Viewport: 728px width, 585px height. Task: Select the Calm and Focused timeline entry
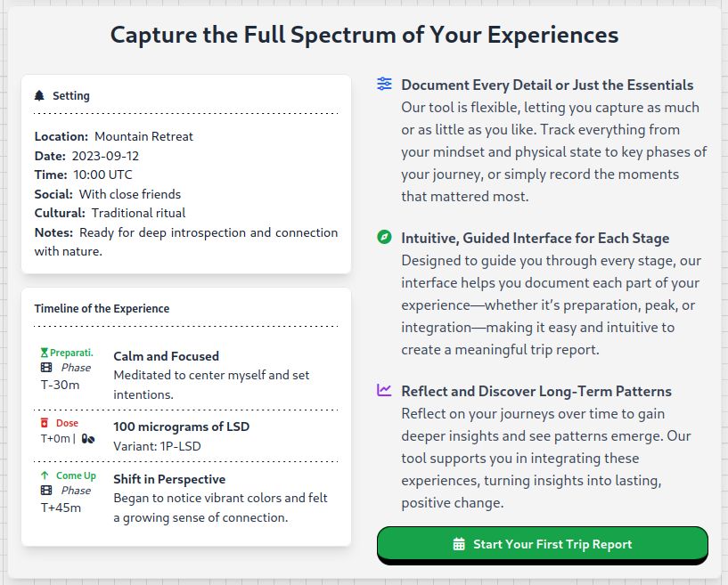click(x=185, y=375)
